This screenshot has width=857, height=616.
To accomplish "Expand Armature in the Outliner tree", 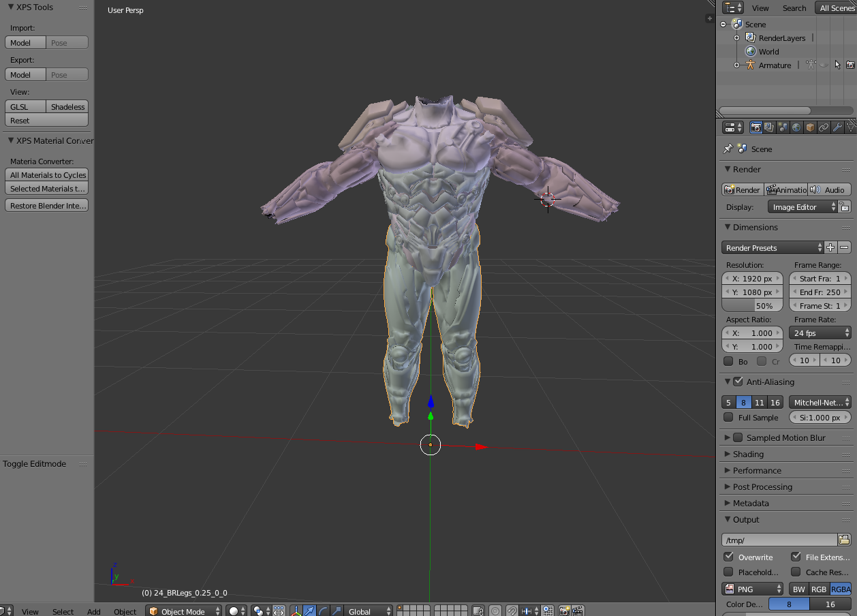I will (x=736, y=65).
